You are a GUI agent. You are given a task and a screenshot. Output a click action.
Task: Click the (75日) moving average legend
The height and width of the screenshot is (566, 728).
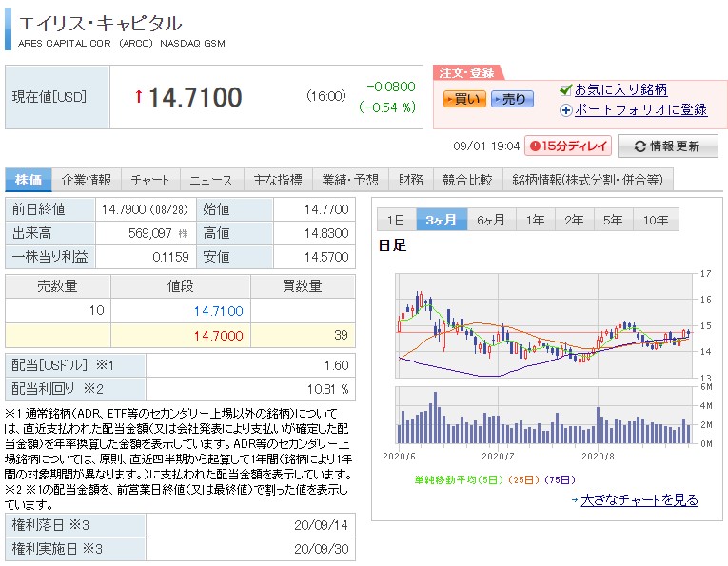(560, 479)
